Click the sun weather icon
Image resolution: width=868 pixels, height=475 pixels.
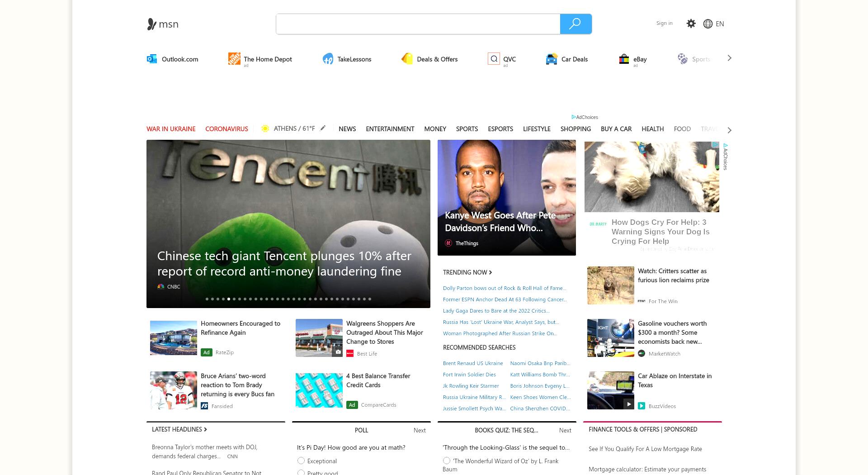tap(265, 128)
